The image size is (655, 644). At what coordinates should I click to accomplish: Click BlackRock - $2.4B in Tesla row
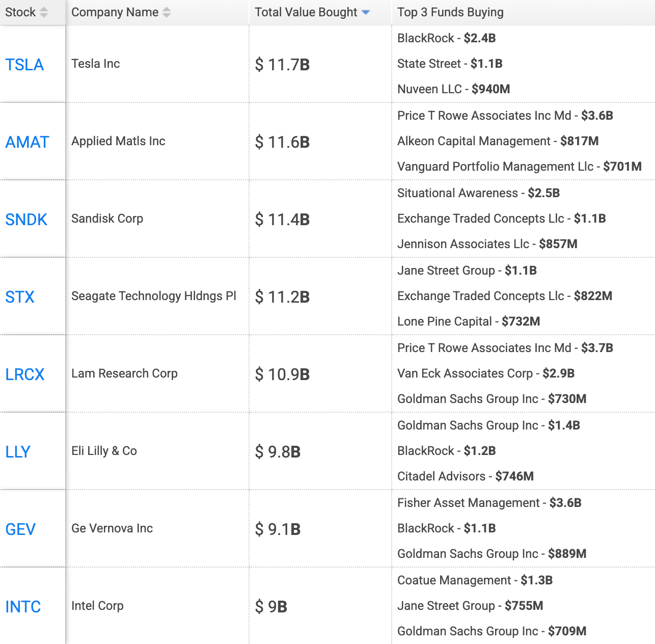447,38
